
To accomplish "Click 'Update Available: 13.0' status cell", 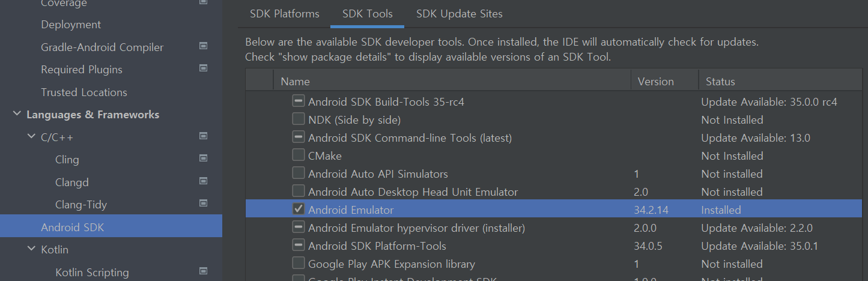I will coord(756,137).
